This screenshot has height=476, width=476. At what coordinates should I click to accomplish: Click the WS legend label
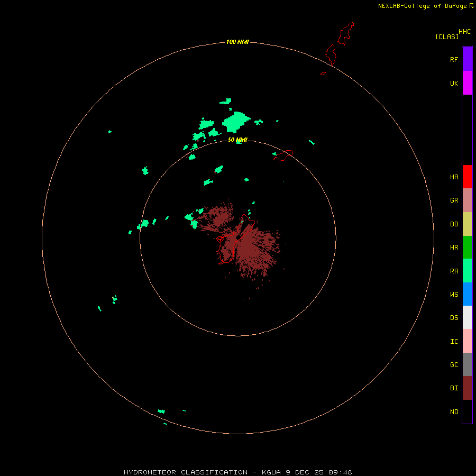tap(454, 295)
